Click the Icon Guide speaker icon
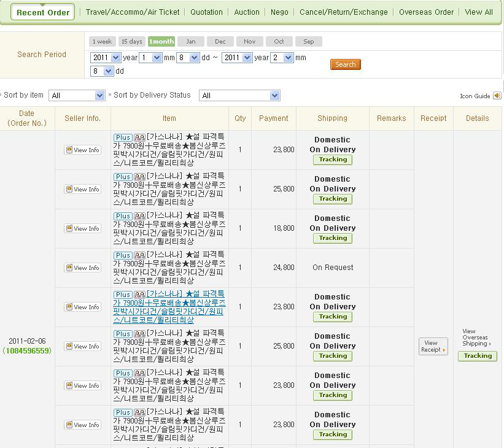The width and height of the screenshot is (504, 448). (497, 96)
